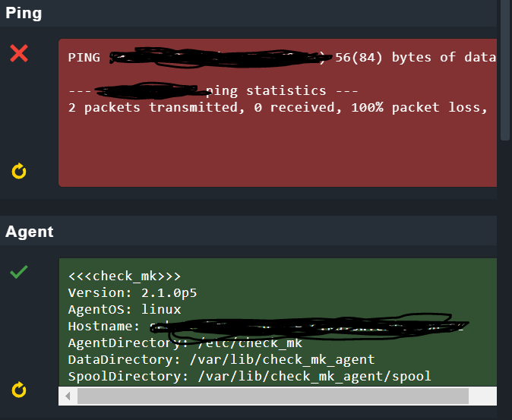Click the AgentOS: linux line

pos(125,309)
